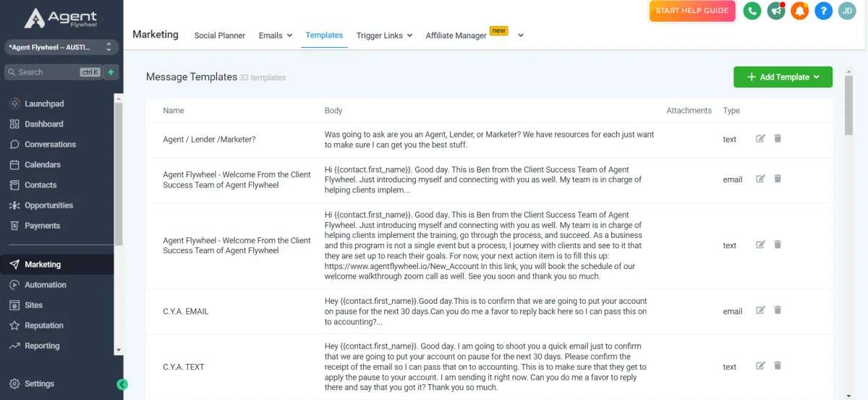Select 'Agent / Lender /Marketer?' template name
Viewport: 868px width, 400px height.
[209, 140]
